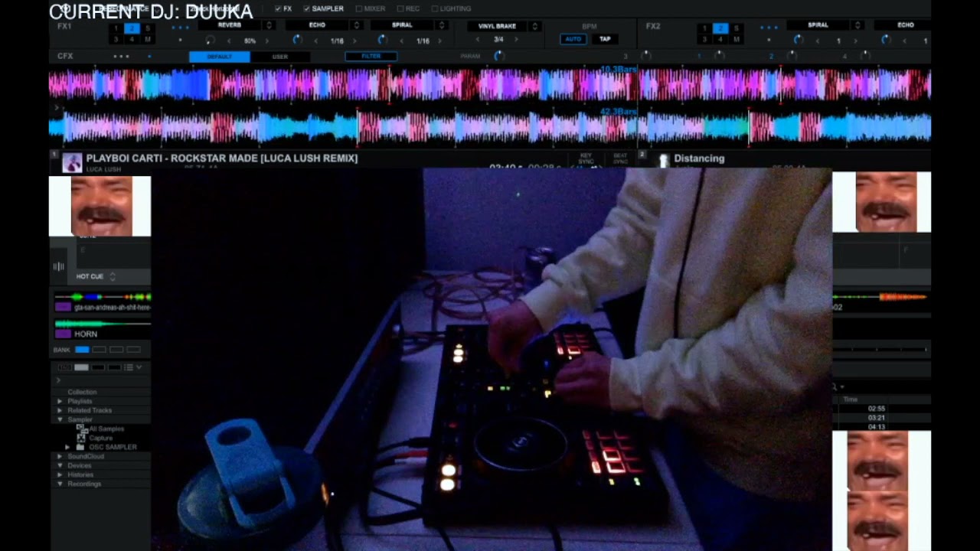Open HOT CUE pad mode dropdown
Screen dimensions: 980x551
[x=113, y=276]
